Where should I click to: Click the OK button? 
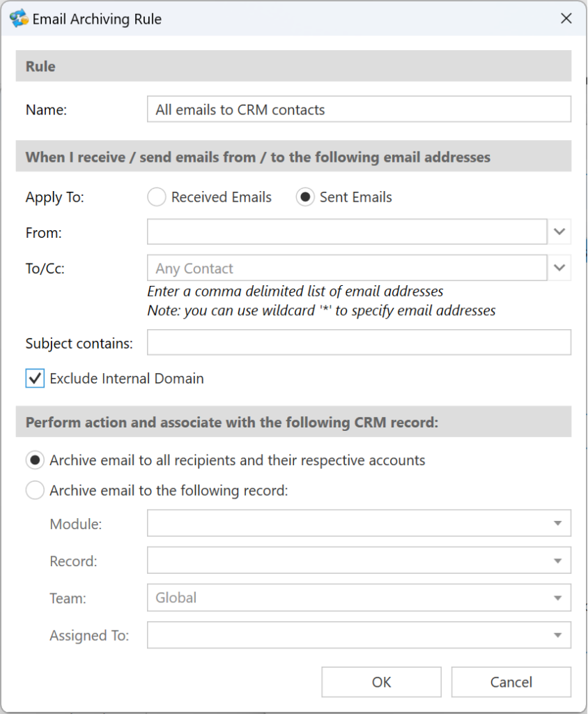pyautogui.click(x=381, y=682)
